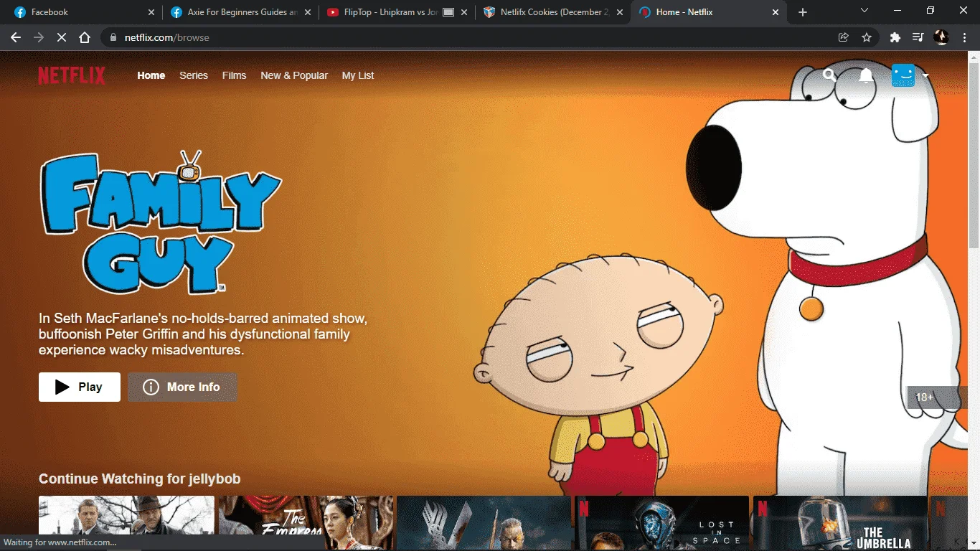Go to Netflix Home
Viewport: 980px width, 551px height.
(151, 75)
